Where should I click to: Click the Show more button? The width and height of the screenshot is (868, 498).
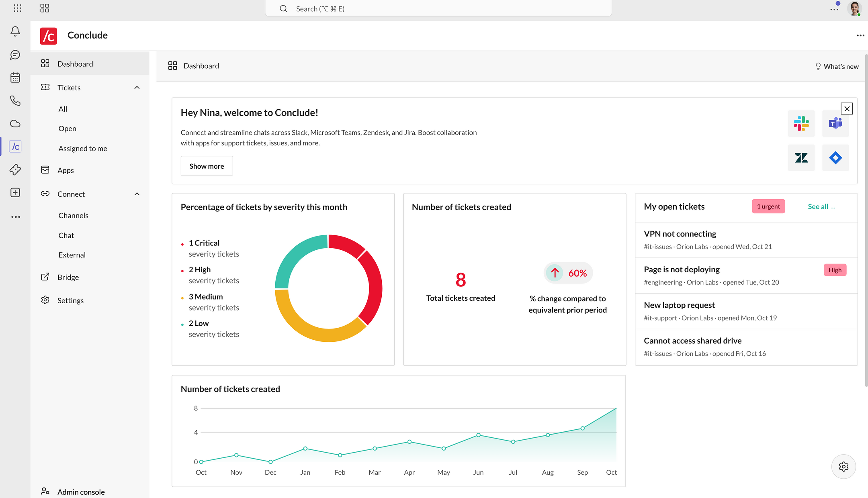(207, 166)
